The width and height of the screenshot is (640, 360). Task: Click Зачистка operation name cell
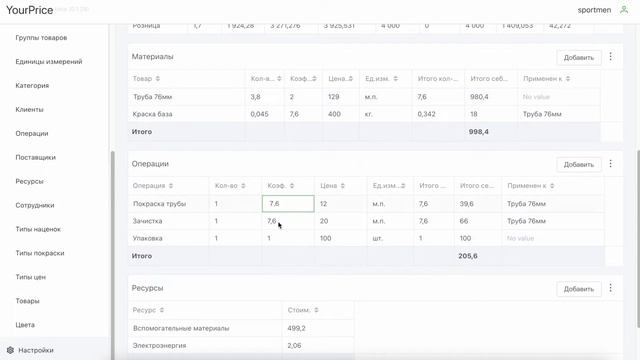147,221
